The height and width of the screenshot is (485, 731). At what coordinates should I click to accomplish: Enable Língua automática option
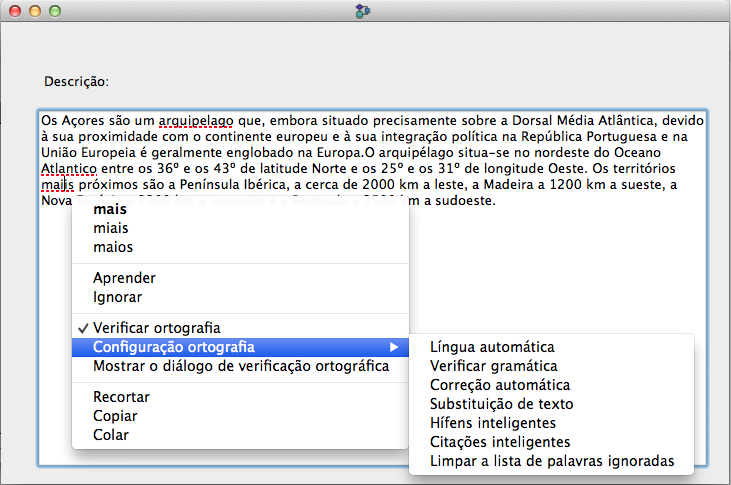tap(491, 347)
